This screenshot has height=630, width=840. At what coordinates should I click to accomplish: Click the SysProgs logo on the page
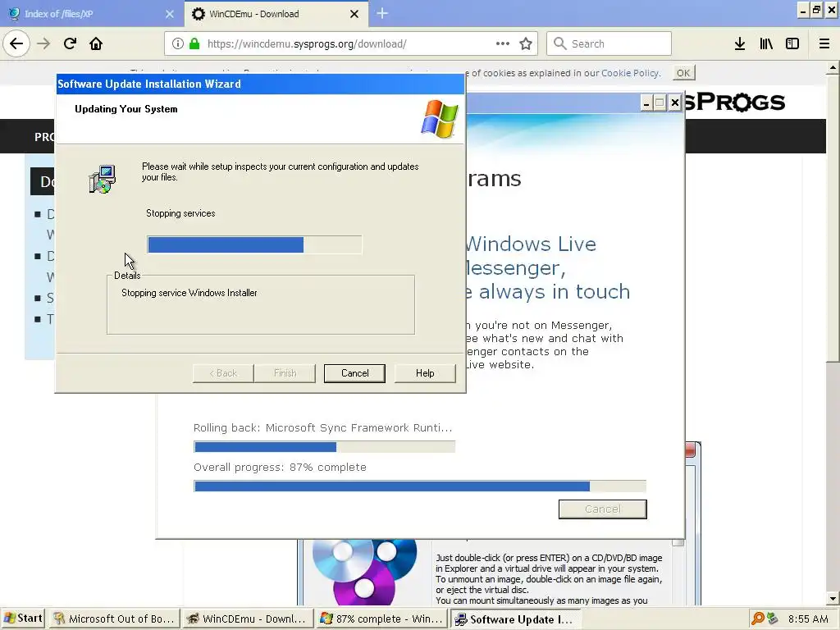click(735, 101)
